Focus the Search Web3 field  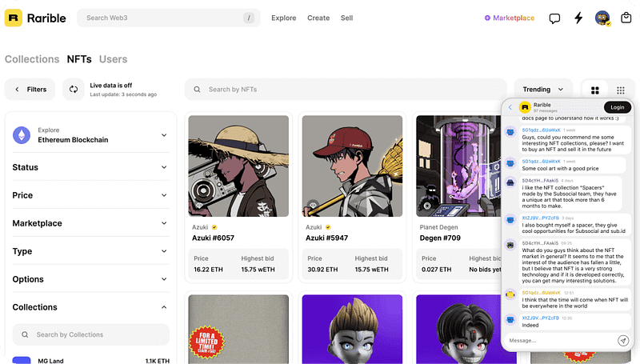click(x=169, y=18)
